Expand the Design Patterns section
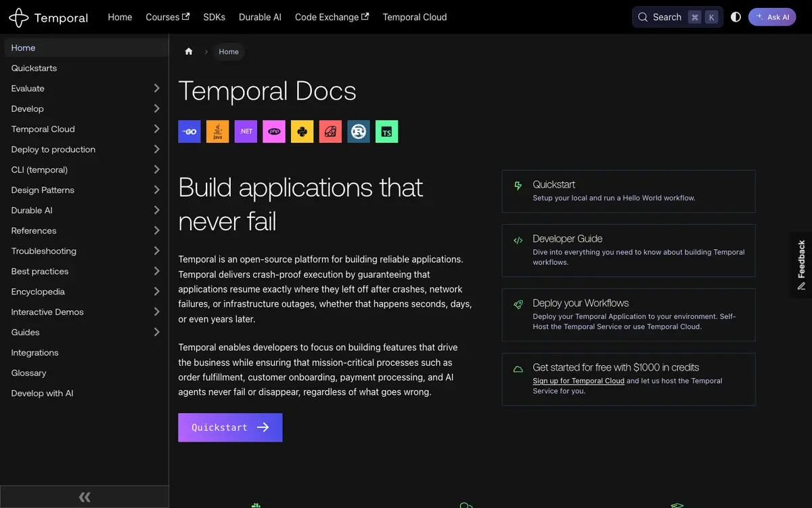Image resolution: width=812 pixels, height=508 pixels. click(156, 190)
